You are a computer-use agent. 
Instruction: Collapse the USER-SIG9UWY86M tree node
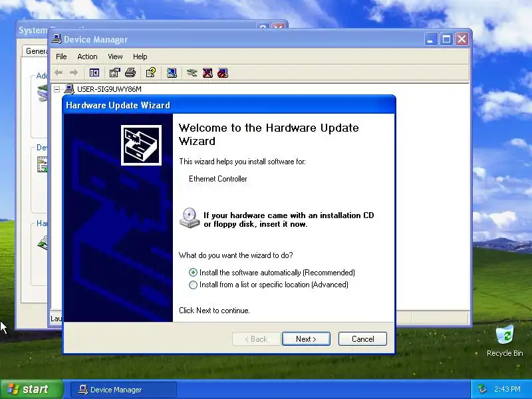pos(57,89)
